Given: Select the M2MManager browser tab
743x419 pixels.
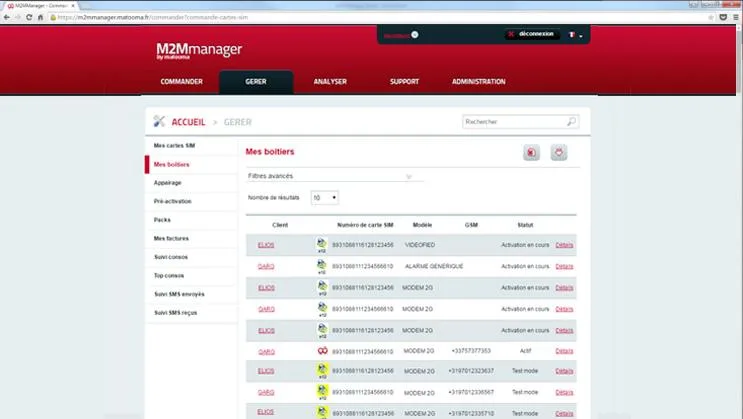Looking at the screenshot, I should 41,6.
